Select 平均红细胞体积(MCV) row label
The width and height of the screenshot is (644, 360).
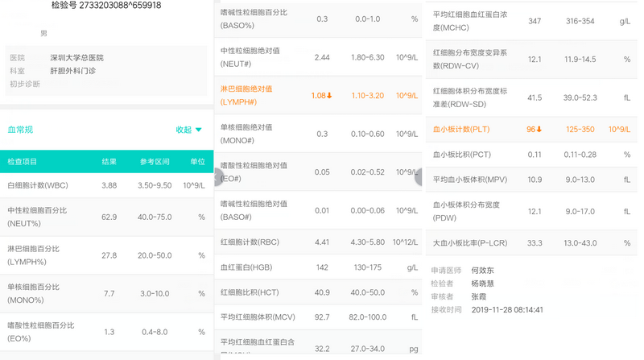(258, 317)
